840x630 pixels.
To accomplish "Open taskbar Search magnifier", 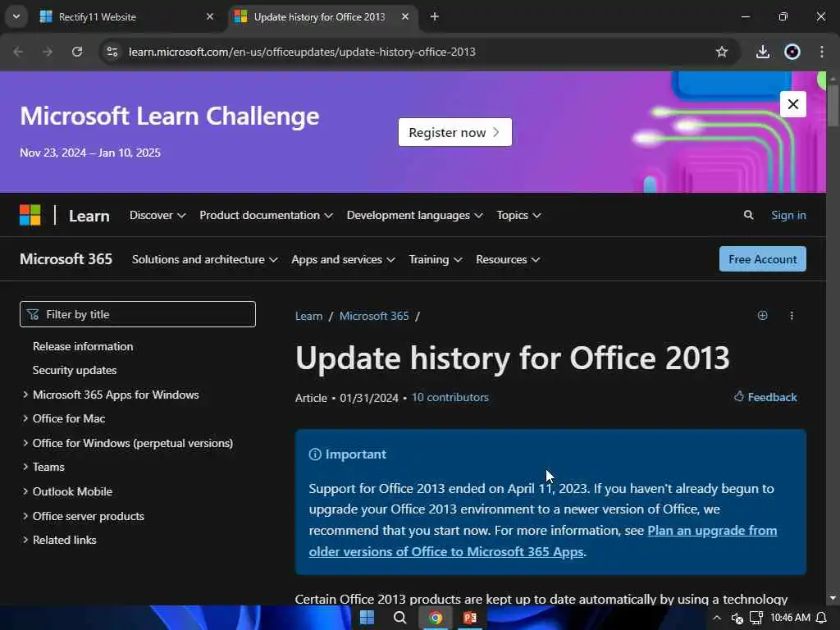I will pos(399,618).
